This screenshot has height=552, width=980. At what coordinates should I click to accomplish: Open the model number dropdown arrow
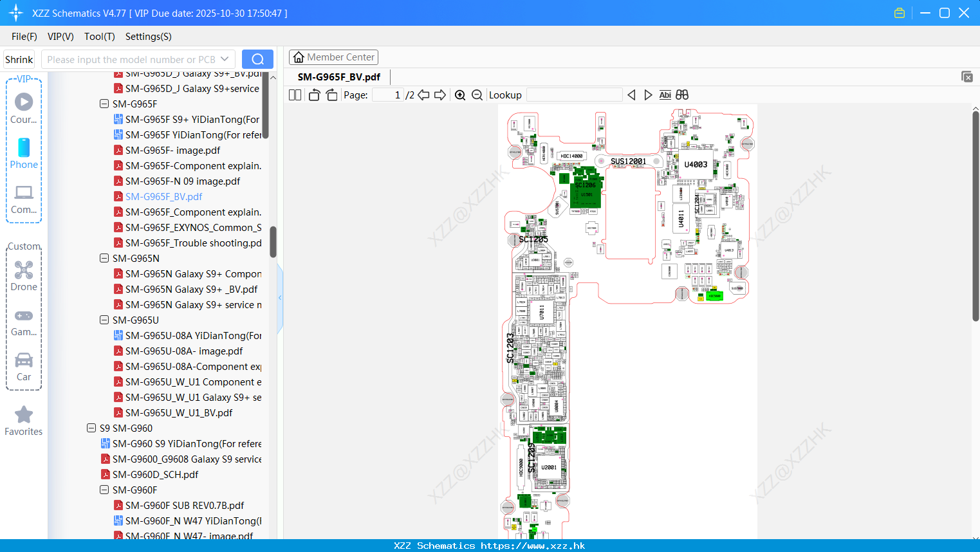click(x=225, y=59)
